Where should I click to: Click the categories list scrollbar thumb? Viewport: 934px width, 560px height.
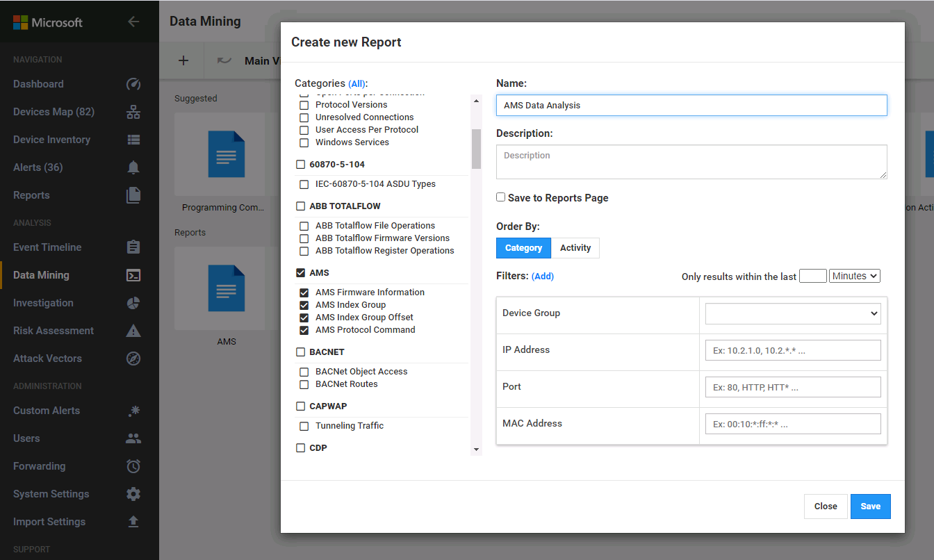point(476,149)
